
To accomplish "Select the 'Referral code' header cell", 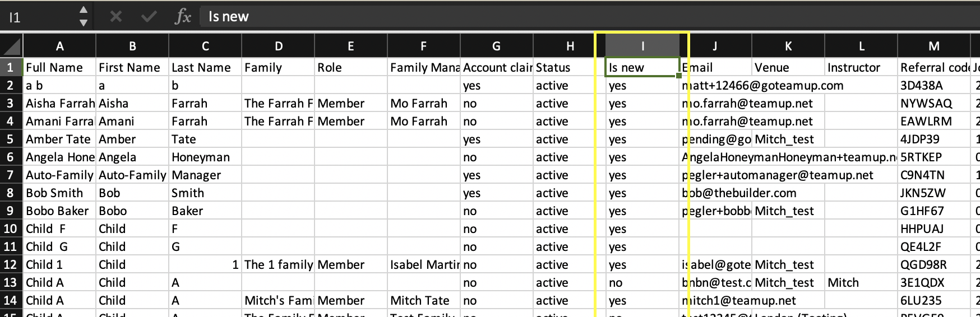I will click(933, 67).
